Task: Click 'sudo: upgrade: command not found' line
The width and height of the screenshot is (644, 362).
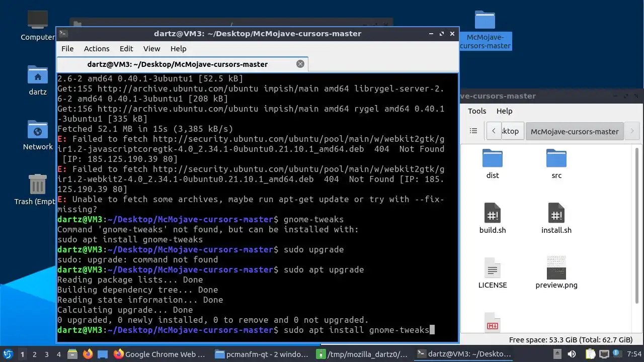Action: point(137,259)
